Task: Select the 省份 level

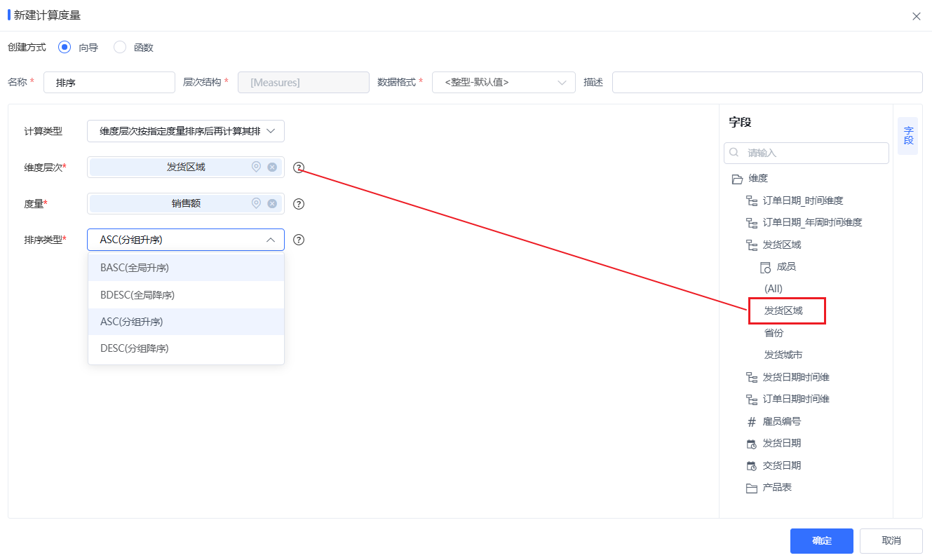Action: [774, 333]
